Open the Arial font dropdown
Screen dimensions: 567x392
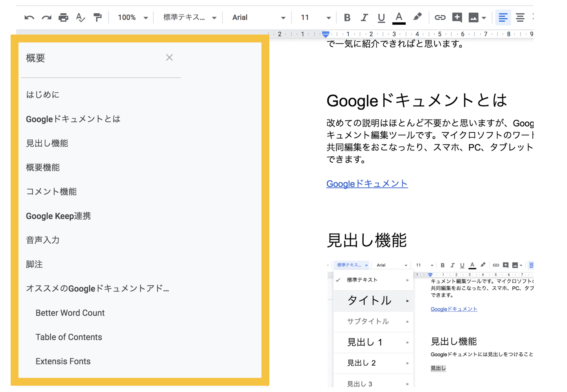pos(259,18)
